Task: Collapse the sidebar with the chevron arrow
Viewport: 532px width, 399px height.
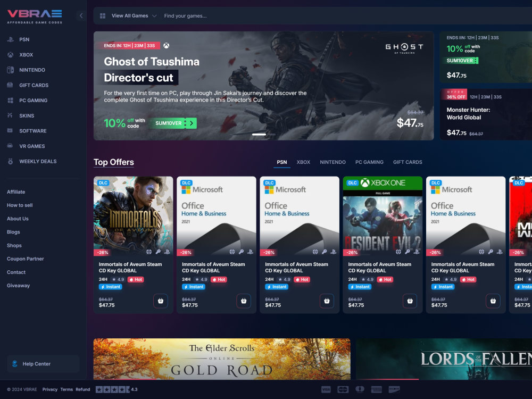Action: click(x=81, y=15)
